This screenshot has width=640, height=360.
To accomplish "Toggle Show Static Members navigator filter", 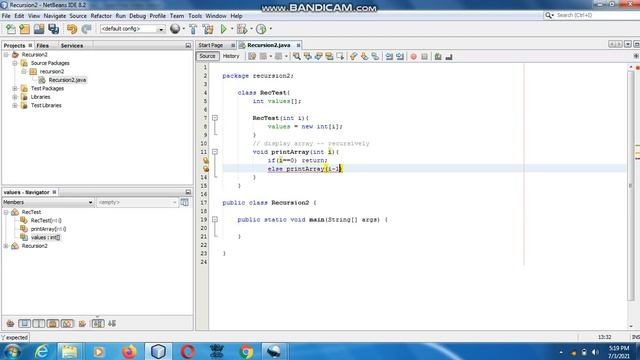I will pos(39,324).
